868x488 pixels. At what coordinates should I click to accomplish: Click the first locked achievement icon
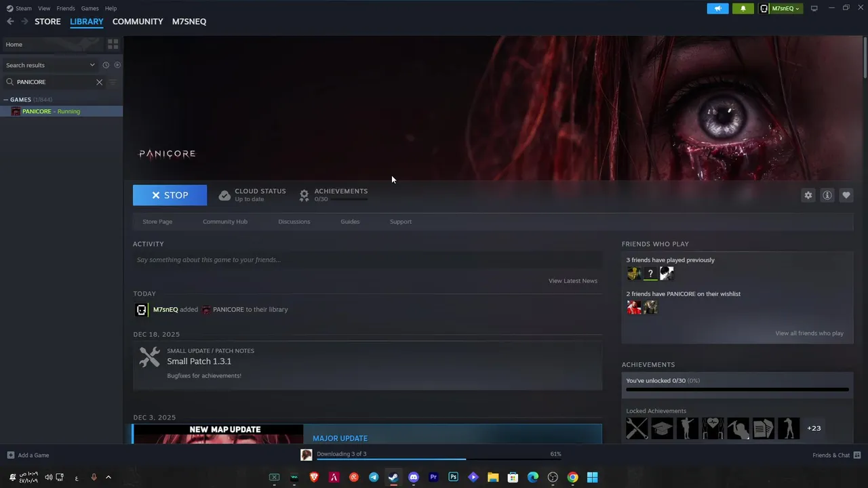(637, 428)
